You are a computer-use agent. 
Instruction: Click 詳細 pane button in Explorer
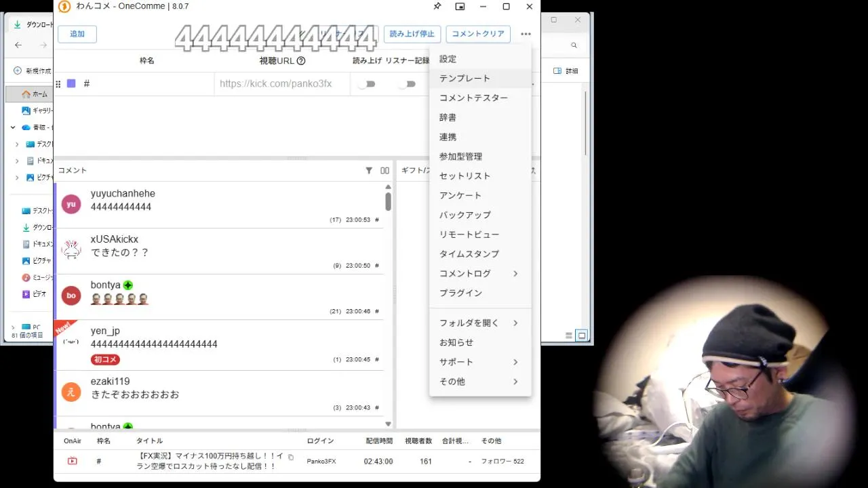point(567,71)
